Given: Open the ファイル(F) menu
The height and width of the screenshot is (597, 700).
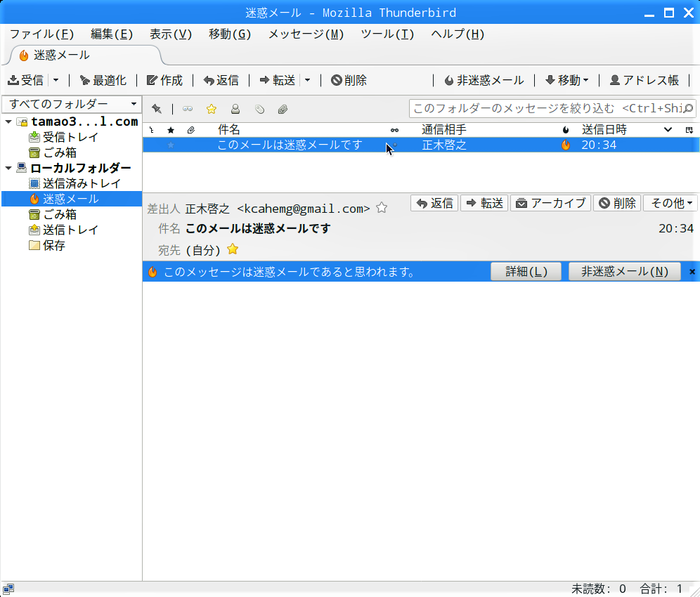Looking at the screenshot, I should click(41, 34).
